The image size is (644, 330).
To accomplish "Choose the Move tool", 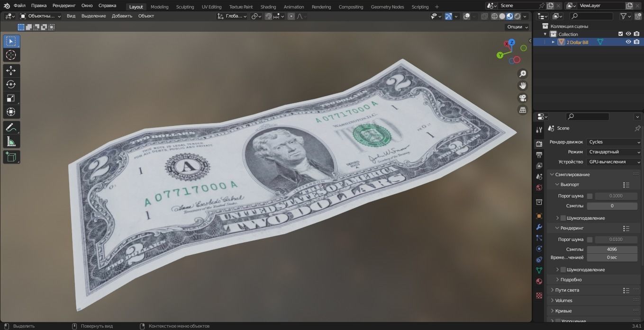I will [x=11, y=71].
